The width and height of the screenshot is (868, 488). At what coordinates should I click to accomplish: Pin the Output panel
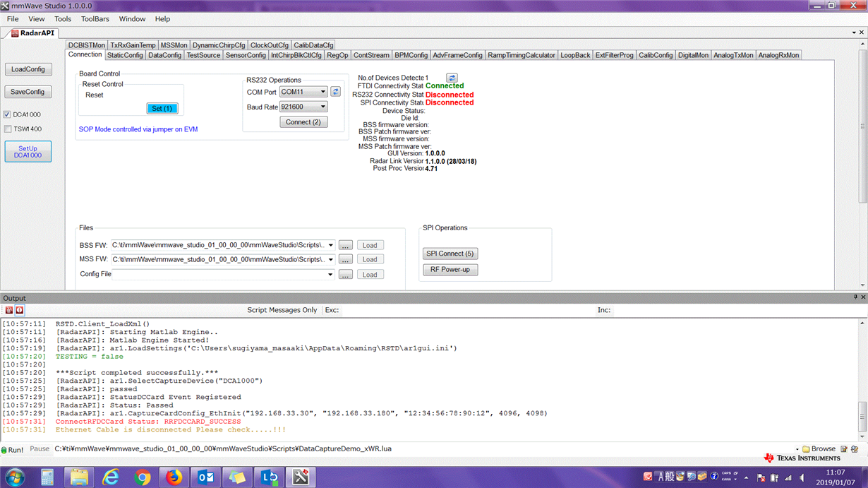coord(855,298)
